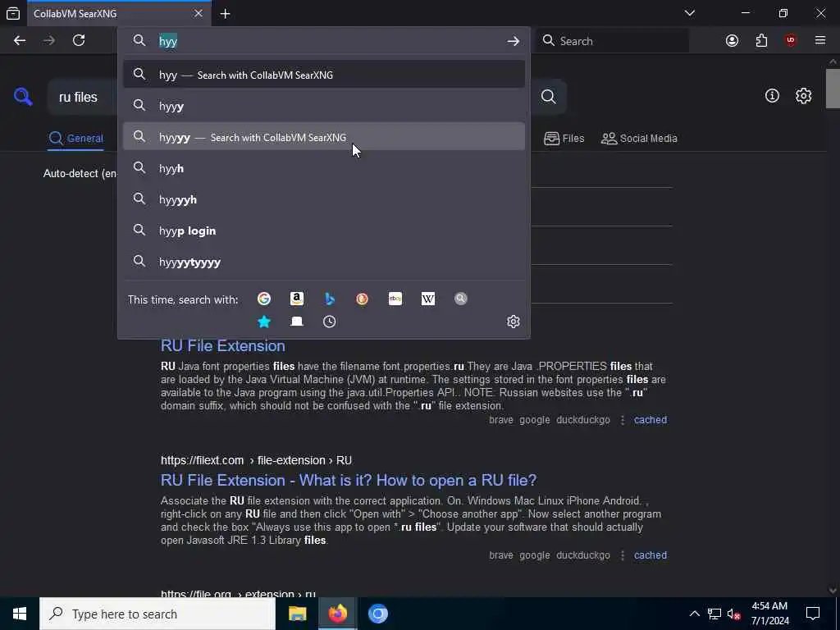The image size is (840, 630).
Task: Search this time with DuckDuckGo
Action: coord(362,299)
